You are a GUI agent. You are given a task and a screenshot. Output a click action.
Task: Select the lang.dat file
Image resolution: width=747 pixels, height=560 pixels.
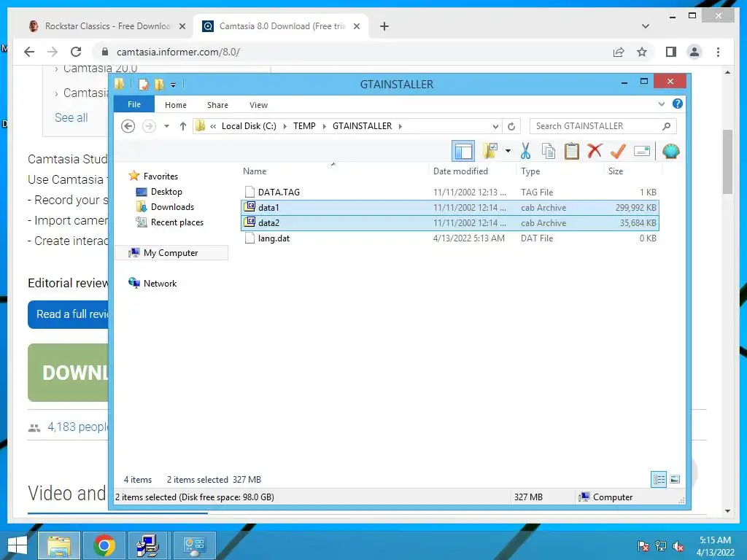[x=450, y=238]
